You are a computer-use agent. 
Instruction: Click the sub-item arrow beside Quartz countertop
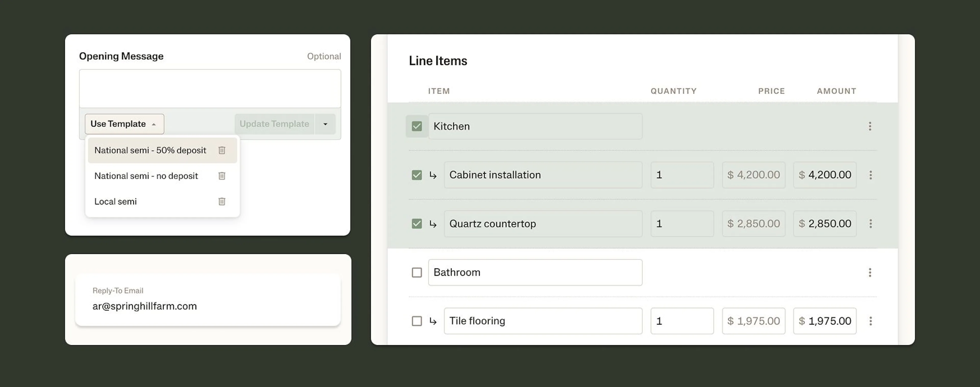point(433,224)
